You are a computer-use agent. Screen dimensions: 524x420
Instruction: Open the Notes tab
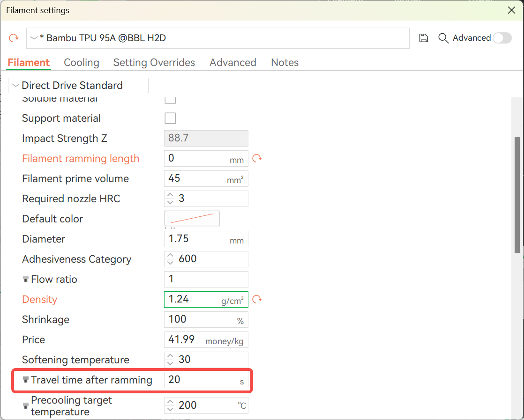(x=284, y=62)
